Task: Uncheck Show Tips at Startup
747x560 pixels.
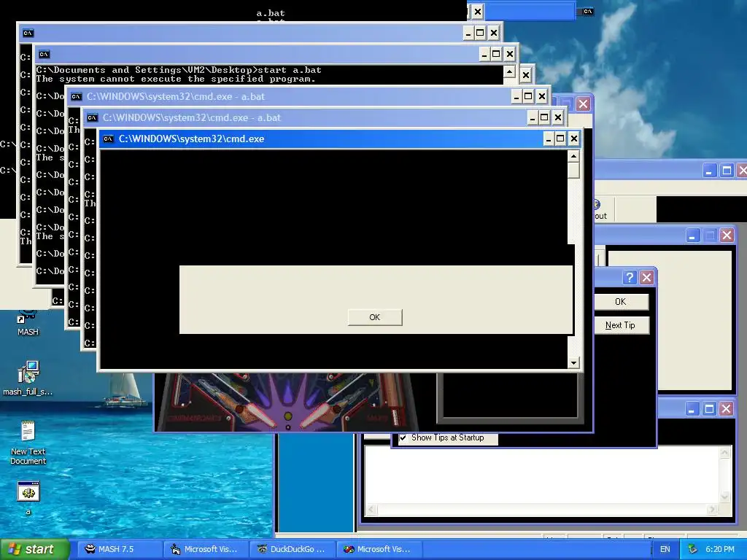Action: coord(403,437)
